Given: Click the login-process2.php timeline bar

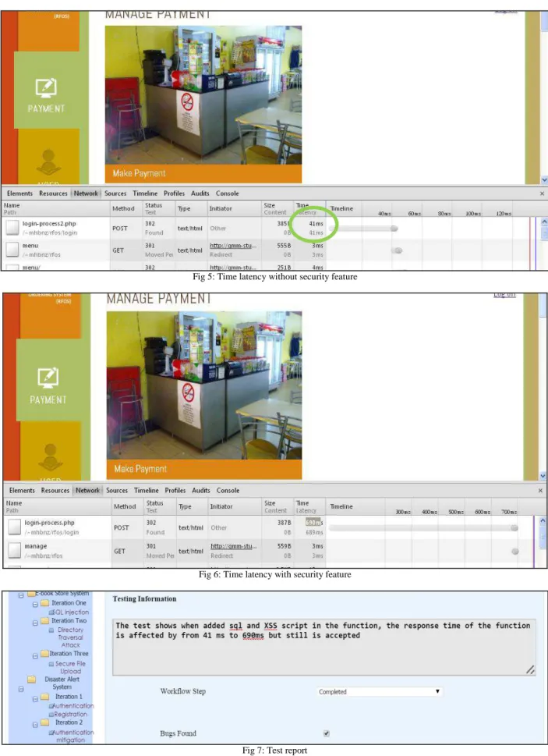Looking at the screenshot, I should 363,229.
